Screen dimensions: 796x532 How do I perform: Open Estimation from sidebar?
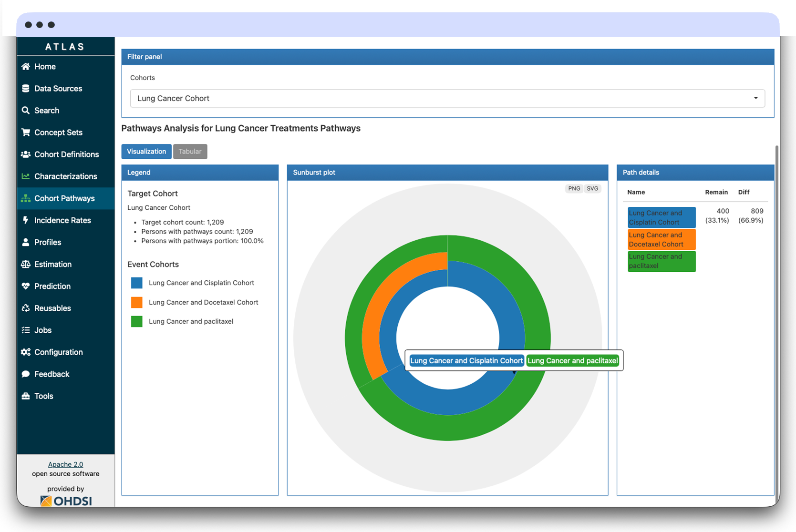pos(66,264)
